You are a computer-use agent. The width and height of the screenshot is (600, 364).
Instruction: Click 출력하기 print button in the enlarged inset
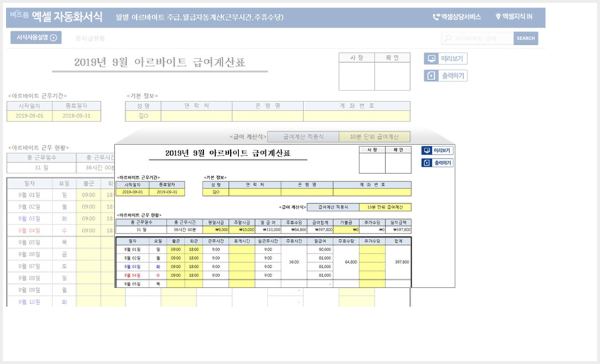click(x=438, y=163)
